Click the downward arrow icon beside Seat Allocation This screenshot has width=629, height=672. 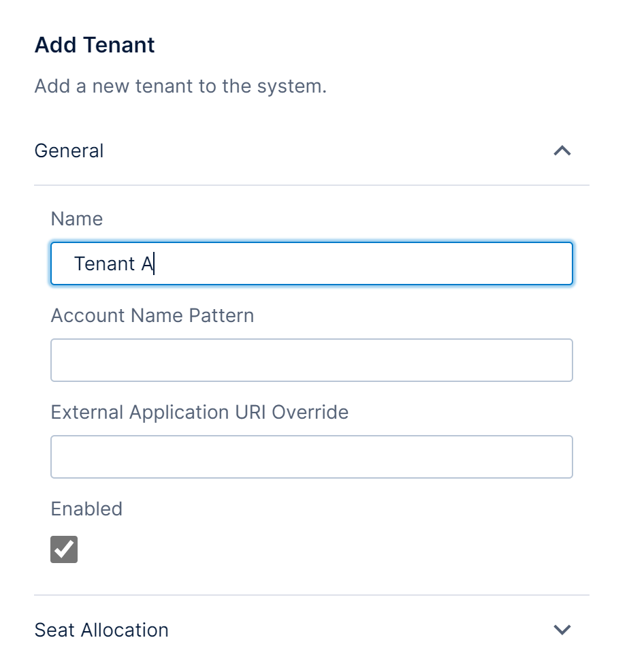(562, 630)
